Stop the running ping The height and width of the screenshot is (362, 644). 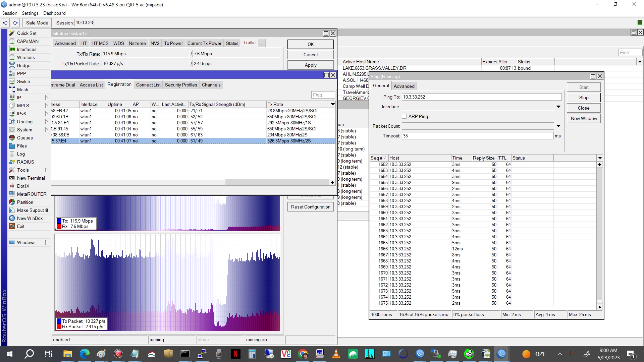click(583, 97)
